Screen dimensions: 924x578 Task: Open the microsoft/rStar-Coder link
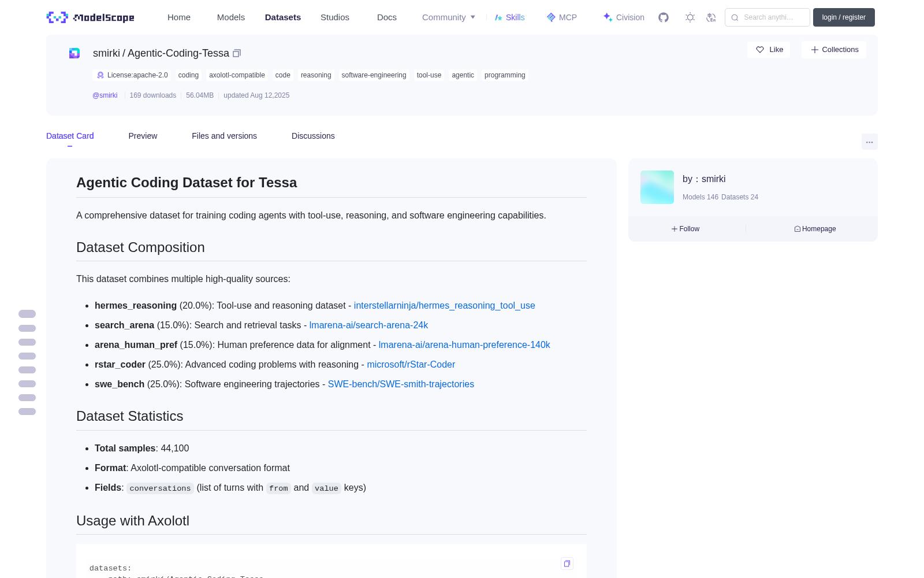pyautogui.click(x=411, y=365)
